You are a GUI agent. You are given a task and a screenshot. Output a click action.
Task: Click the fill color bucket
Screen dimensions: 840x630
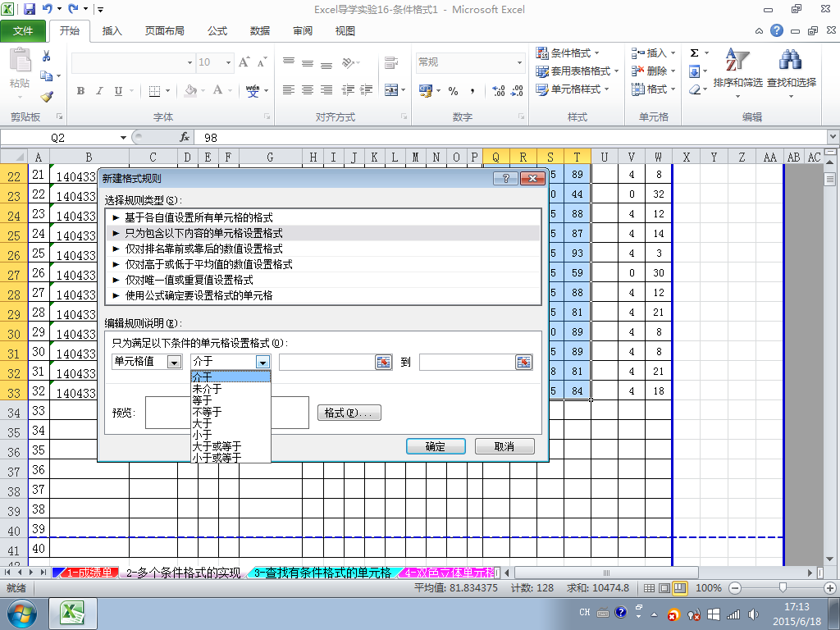tap(190, 90)
